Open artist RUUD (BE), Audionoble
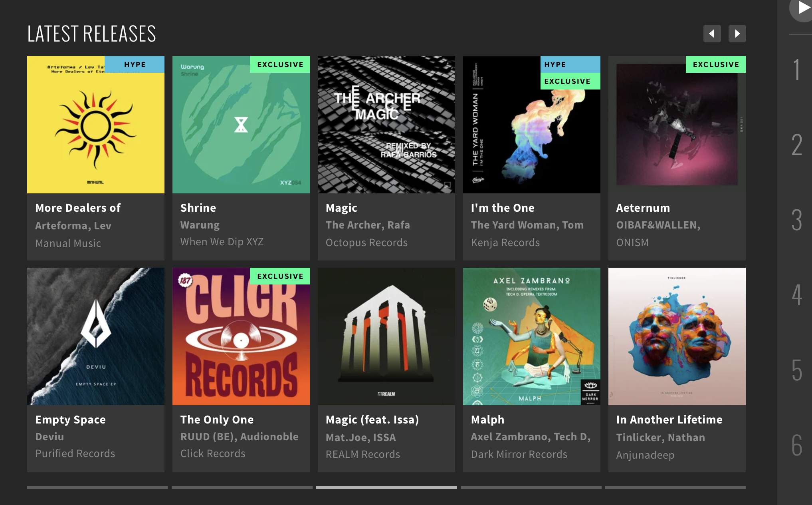 click(x=240, y=437)
